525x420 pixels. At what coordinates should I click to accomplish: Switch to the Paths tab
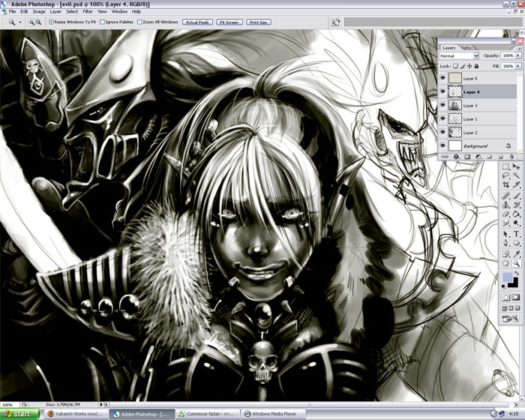[466, 47]
